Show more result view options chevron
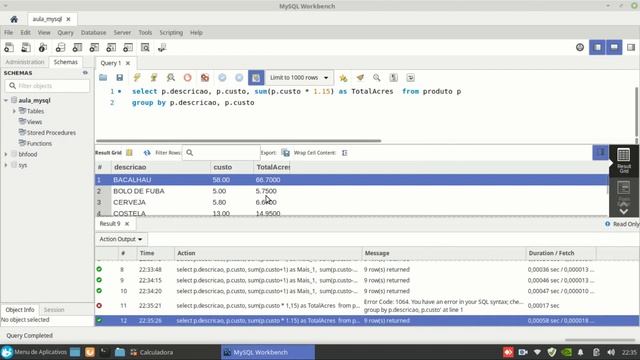 pos(624,211)
